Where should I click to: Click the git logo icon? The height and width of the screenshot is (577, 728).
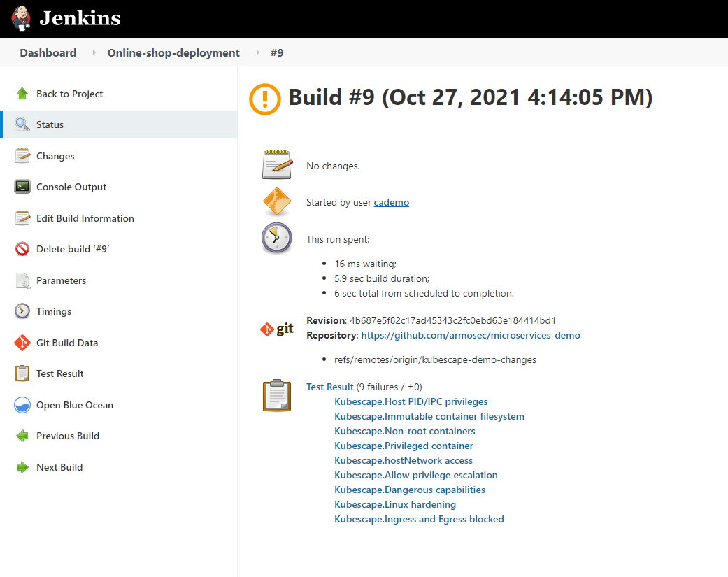(x=277, y=329)
